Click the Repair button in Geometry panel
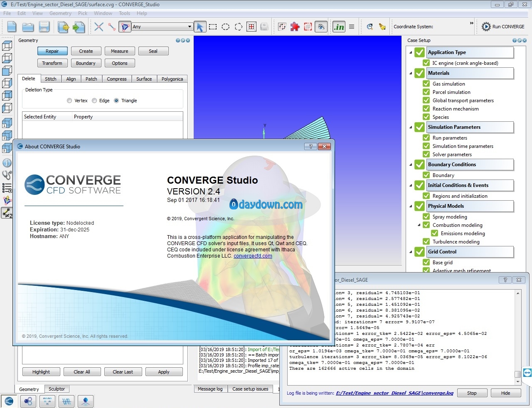This screenshot has width=532, height=408. (52, 51)
